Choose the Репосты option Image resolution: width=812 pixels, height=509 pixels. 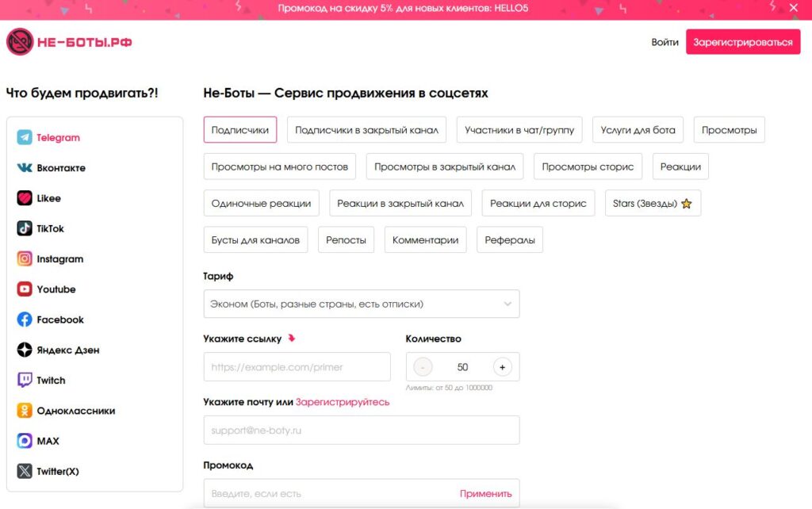[346, 240]
